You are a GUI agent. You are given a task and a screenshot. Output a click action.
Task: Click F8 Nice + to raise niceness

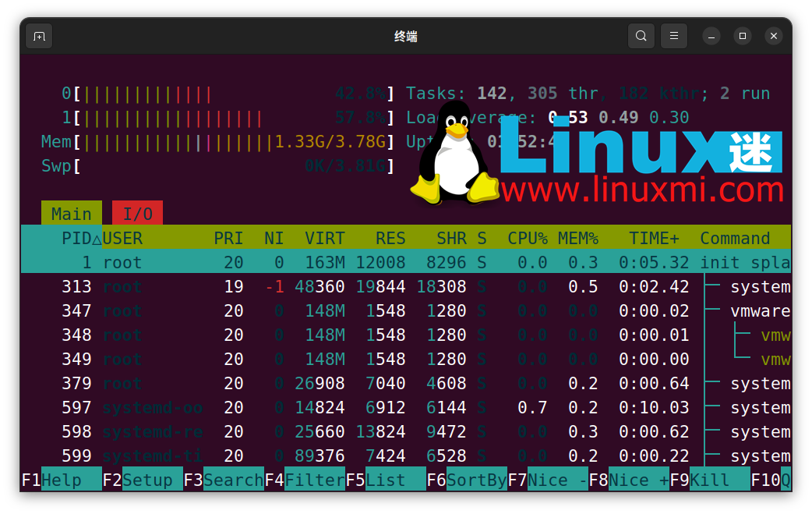pos(629,480)
